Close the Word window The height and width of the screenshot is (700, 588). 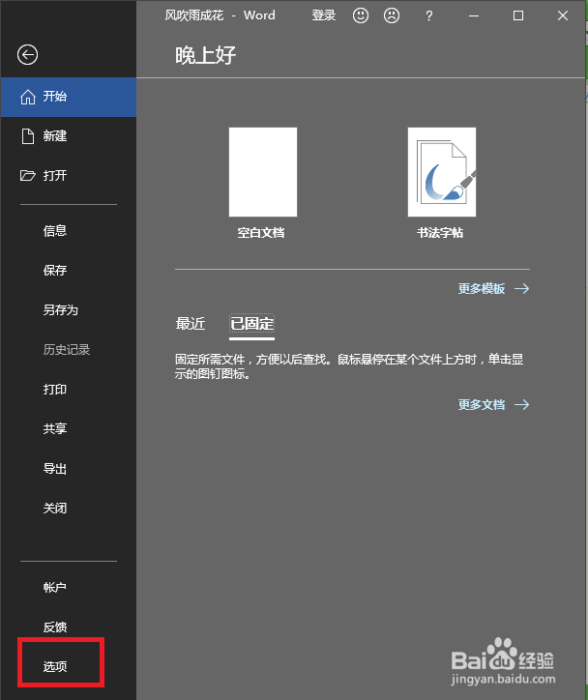pos(563,16)
